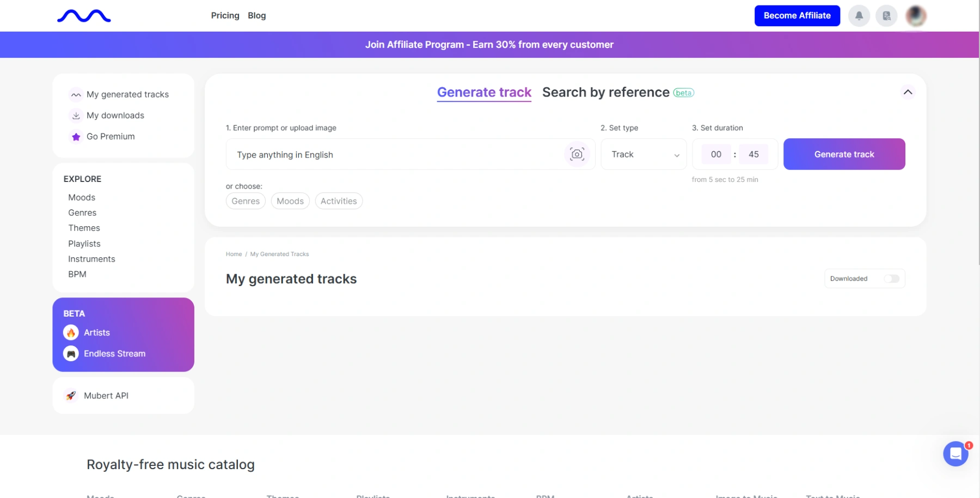The width and height of the screenshot is (980, 498).
Task: Open the Pricing menu item
Action: 225,16
